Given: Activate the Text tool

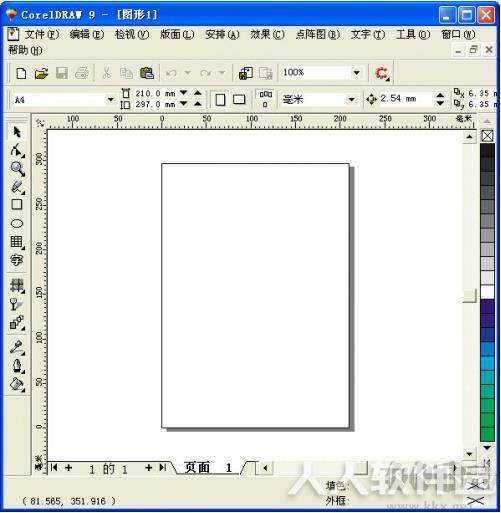Looking at the screenshot, I should click(x=17, y=260).
